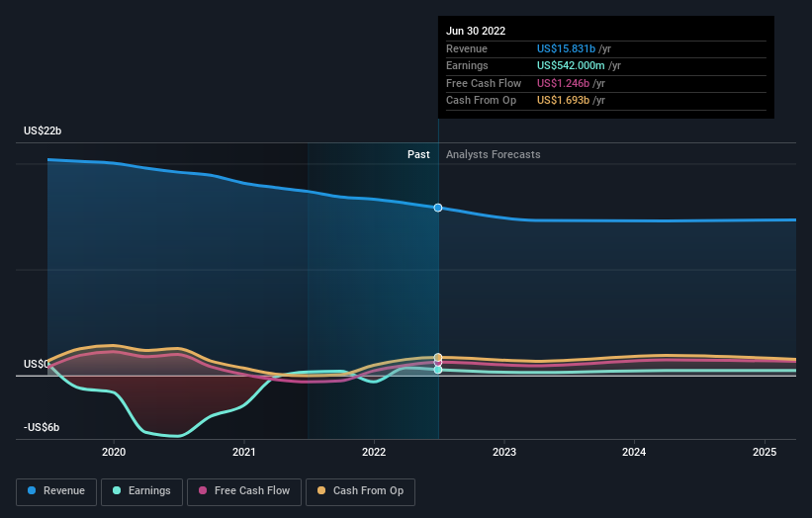Click the US$542.000m earnings value
The width and height of the screenshot is (812, 518).
[x=571, y=65]
